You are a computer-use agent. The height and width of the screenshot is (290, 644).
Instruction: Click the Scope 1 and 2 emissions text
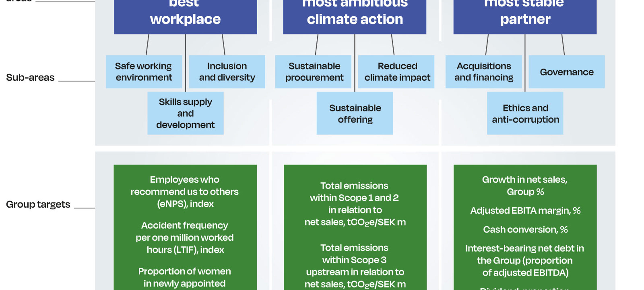tap(355, 204)
